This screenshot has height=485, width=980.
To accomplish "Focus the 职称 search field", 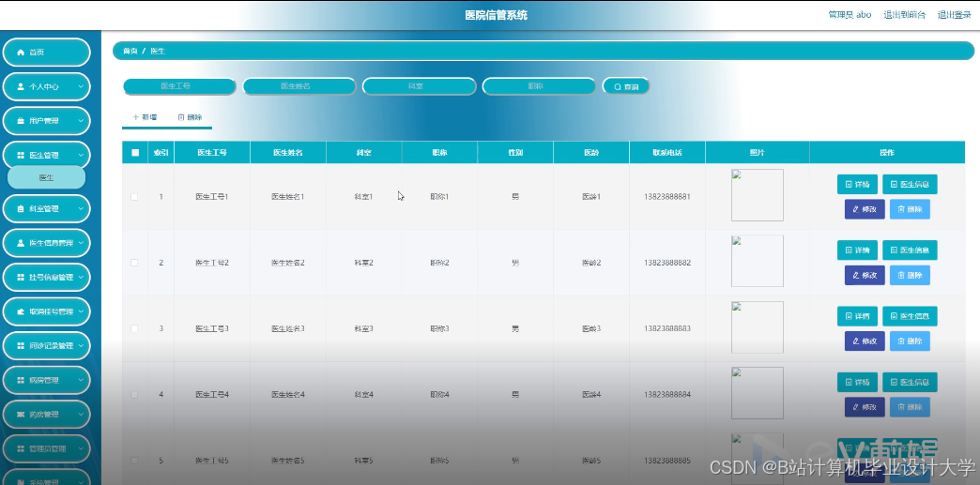I will point(540,86).
